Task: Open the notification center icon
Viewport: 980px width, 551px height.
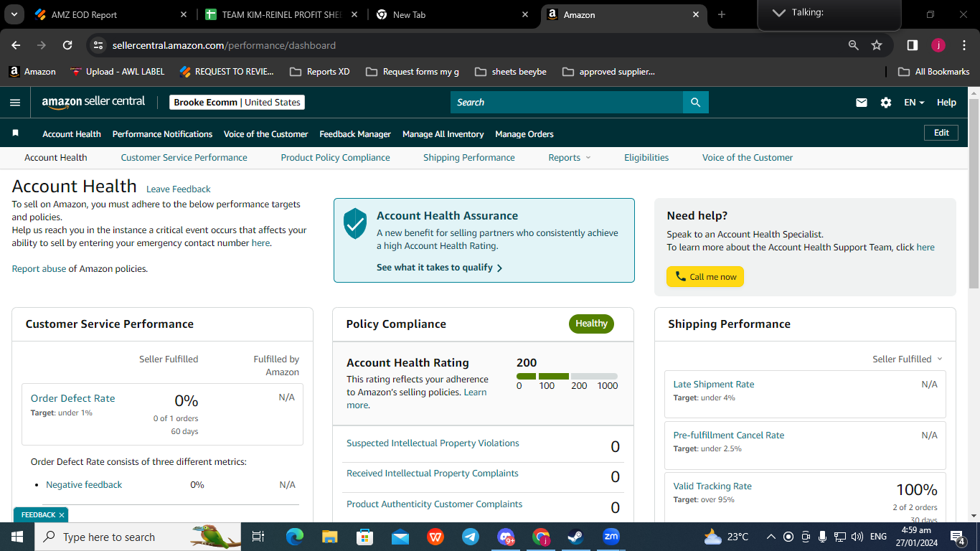Action: 958,537
